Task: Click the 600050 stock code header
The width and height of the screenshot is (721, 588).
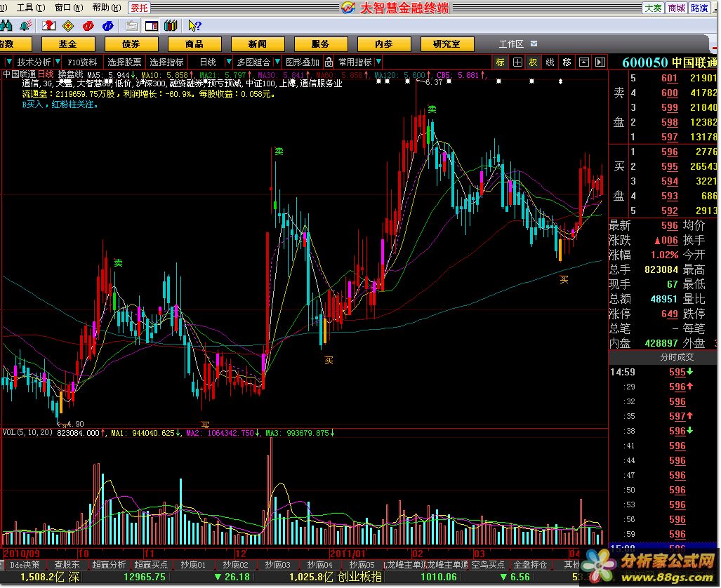Action: (x=644, y=62)
